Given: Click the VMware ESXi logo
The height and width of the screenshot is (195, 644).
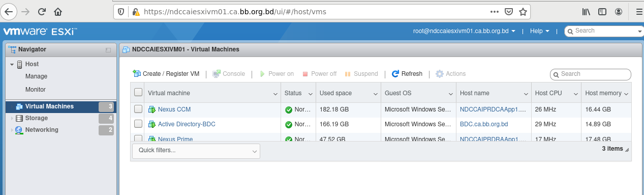Looking at the screenshot, I should pos(40,32).
